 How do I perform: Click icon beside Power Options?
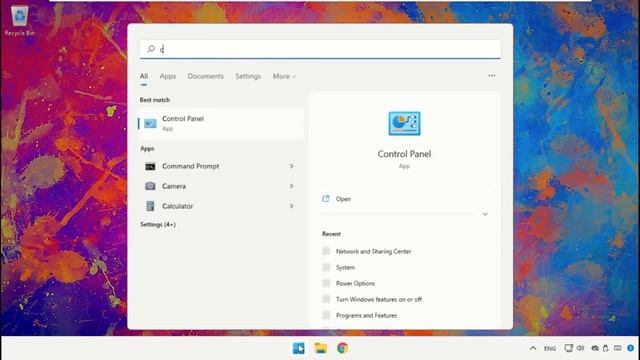326,283
